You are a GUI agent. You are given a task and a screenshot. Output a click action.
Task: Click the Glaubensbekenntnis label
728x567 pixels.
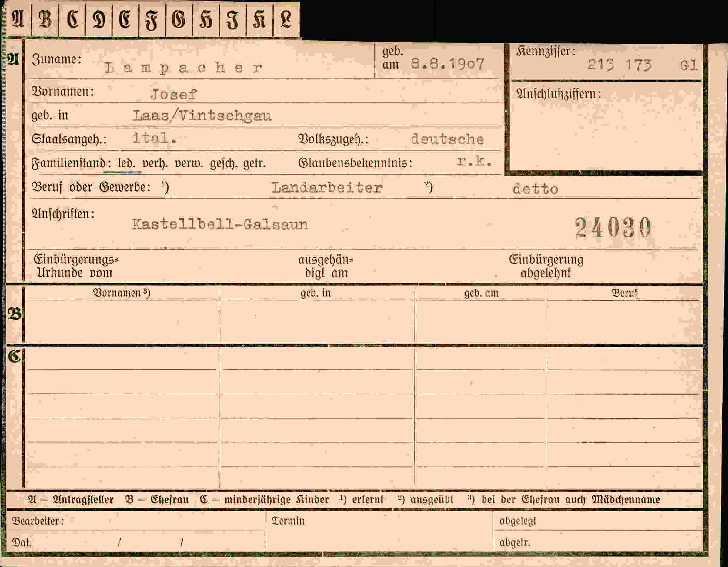pos(355,163)
